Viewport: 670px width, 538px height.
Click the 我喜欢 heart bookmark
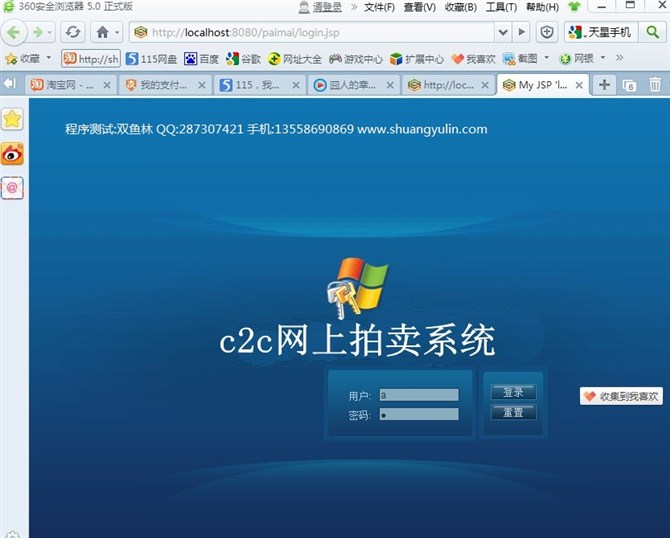(473, 59)
